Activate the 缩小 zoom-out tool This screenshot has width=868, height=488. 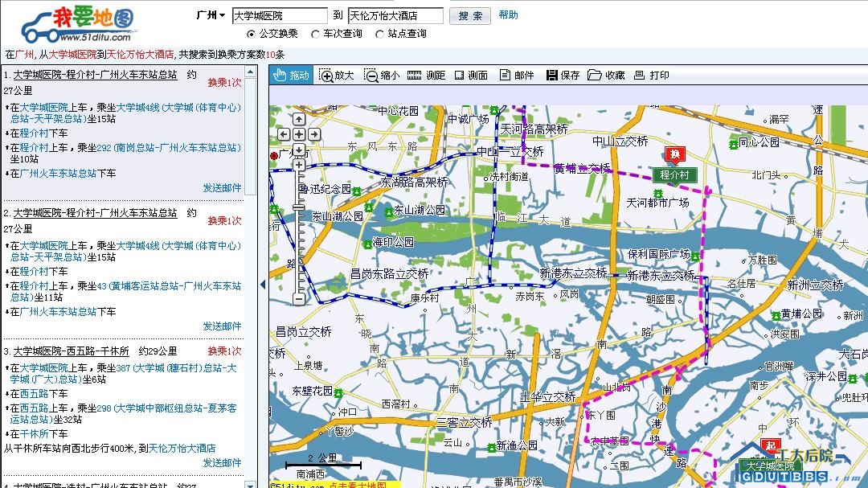(381, 75)
